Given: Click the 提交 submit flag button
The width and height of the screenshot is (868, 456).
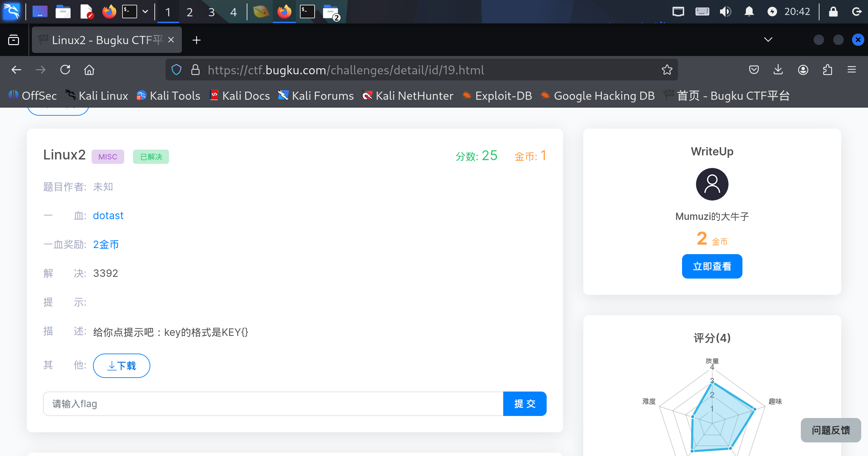Looking at the screenshot, I should point(525,404).
